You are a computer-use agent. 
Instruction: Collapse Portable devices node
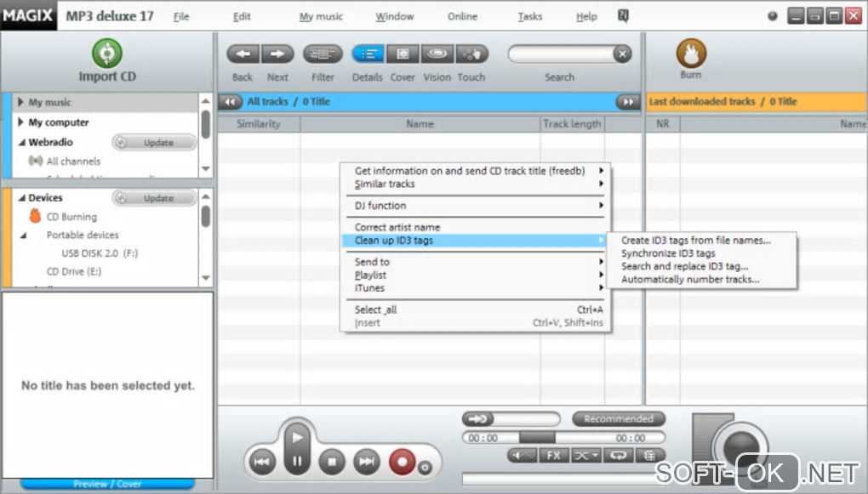point(23,236)
